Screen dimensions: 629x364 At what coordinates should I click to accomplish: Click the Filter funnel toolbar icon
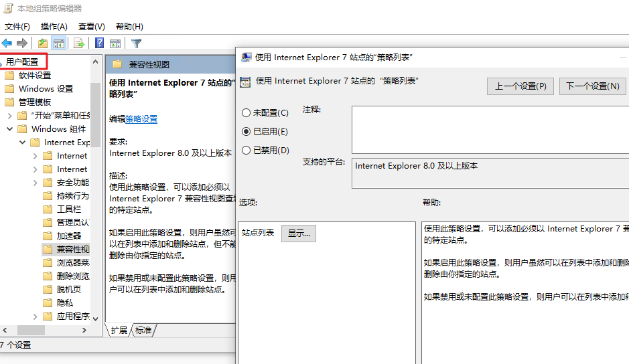click(x=136, y=43)
